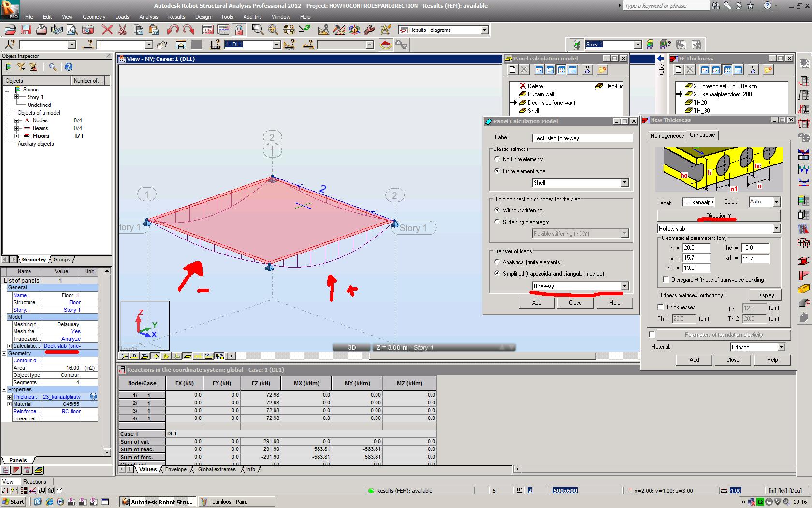
Task: Select the Simplified trapezoidal and triangular method option
Action: pos(497,273)
